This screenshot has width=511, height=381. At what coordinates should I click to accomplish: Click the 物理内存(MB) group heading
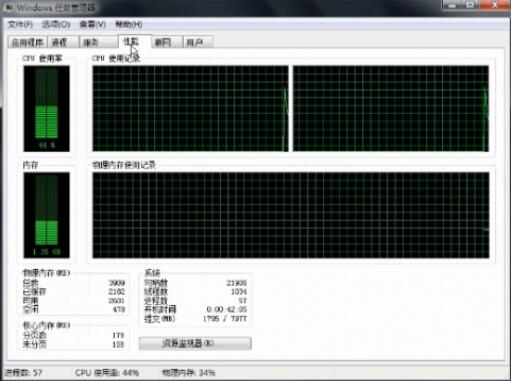coord(46,273)
